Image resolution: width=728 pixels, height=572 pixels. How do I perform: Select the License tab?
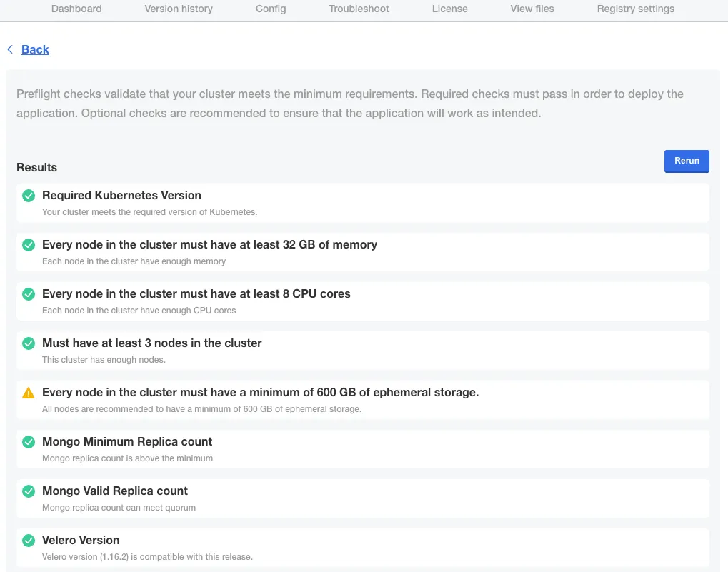(x=450, y=9)
